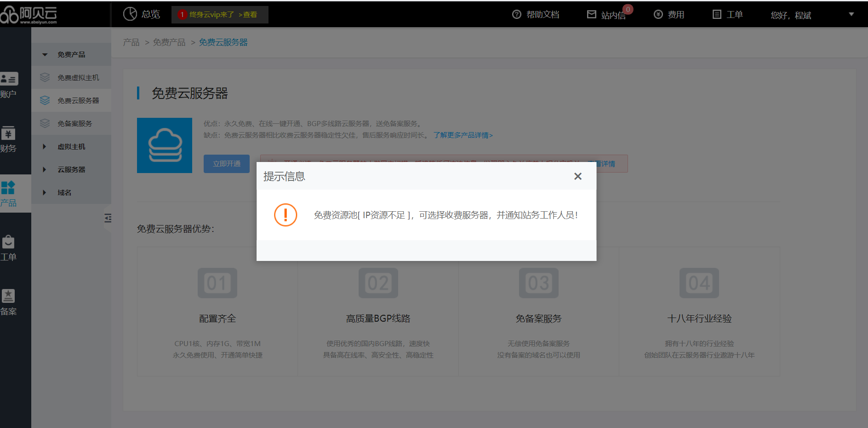Open the 总览 overview clock icon

click(130, 14)
